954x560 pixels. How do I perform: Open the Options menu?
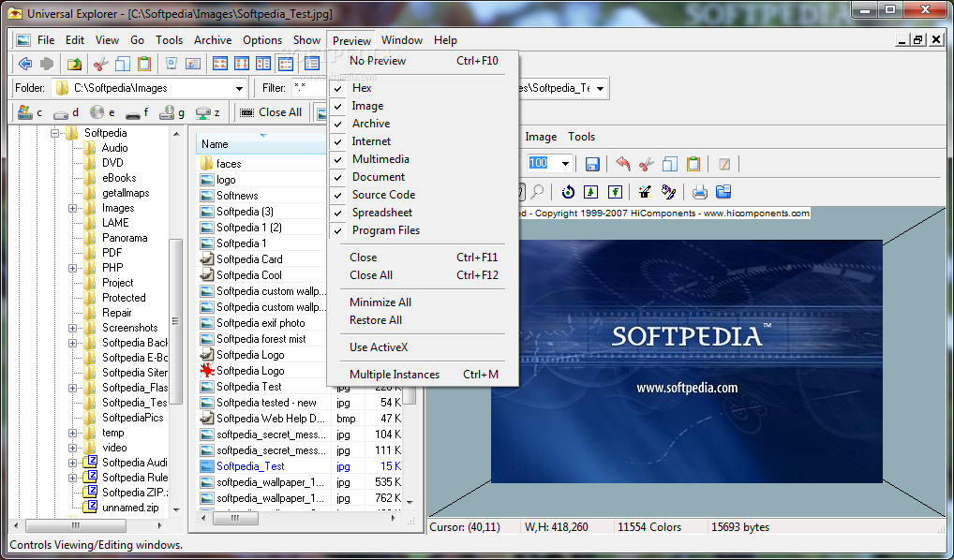262,40
